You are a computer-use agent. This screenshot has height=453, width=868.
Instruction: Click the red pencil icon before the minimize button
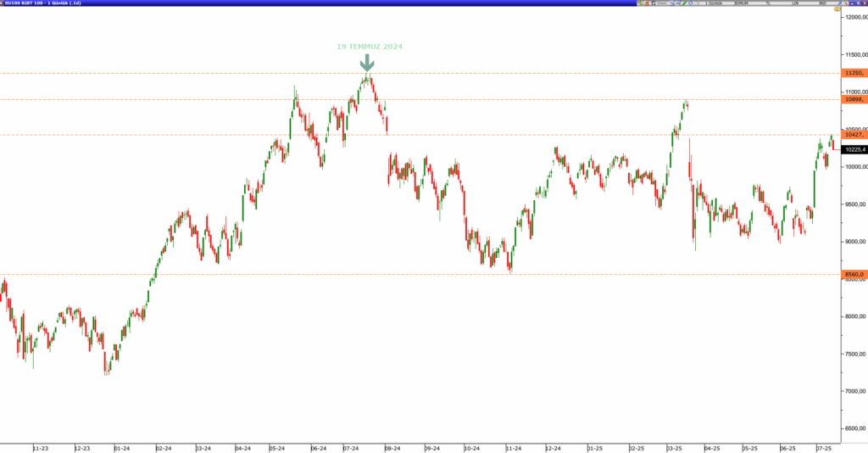coord(847,3)
